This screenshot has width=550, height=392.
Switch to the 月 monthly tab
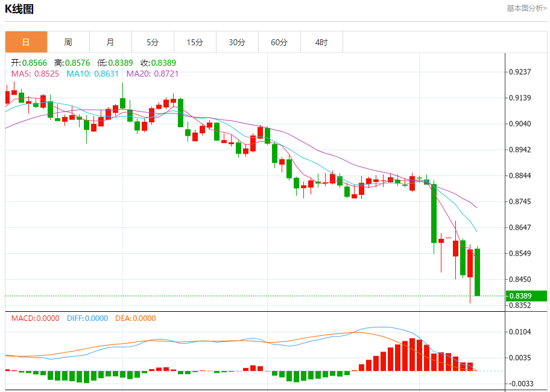pyautogui.click(x=110, y=42)
